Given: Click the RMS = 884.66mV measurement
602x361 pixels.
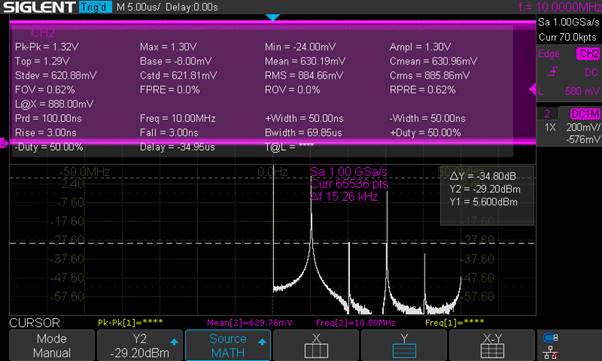Looking at the screenshot, I should click(x=304, y=75).
